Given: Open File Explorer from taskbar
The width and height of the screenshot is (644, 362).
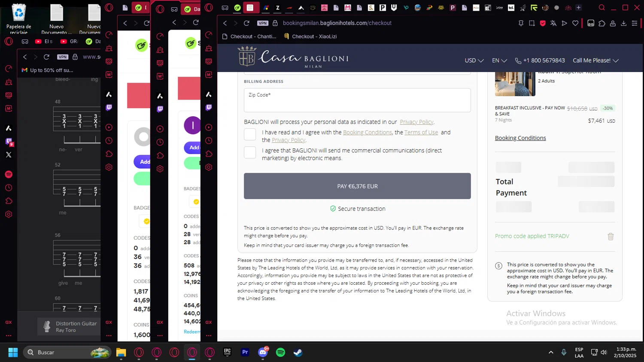Looking at the screenshot, I should point(121,353).
